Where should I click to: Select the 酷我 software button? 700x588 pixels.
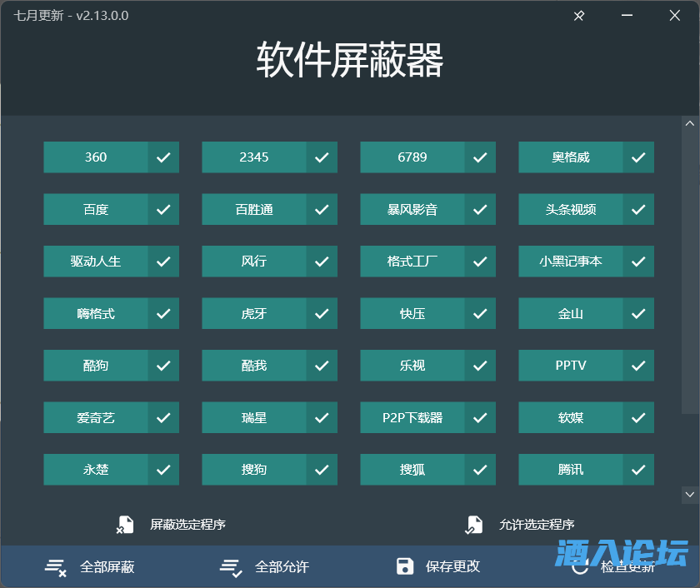click(x=254, y=366)
